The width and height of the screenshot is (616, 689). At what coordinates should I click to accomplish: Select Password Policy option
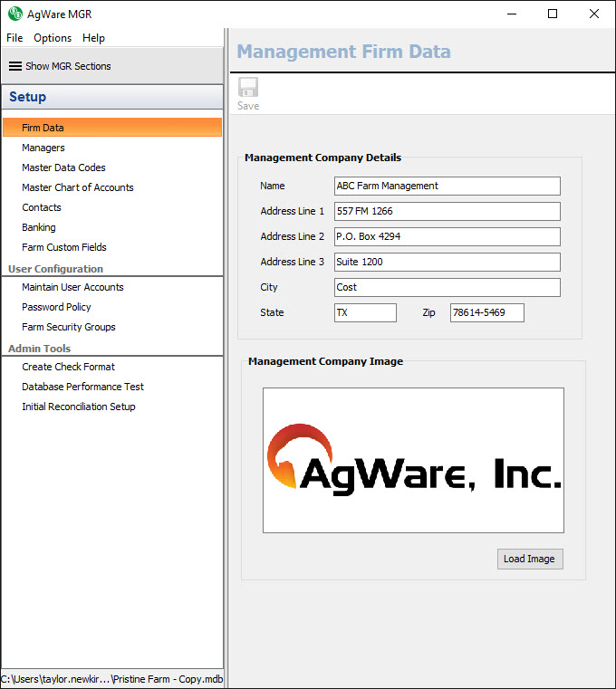pyautogui.click(x=56, y=307)
